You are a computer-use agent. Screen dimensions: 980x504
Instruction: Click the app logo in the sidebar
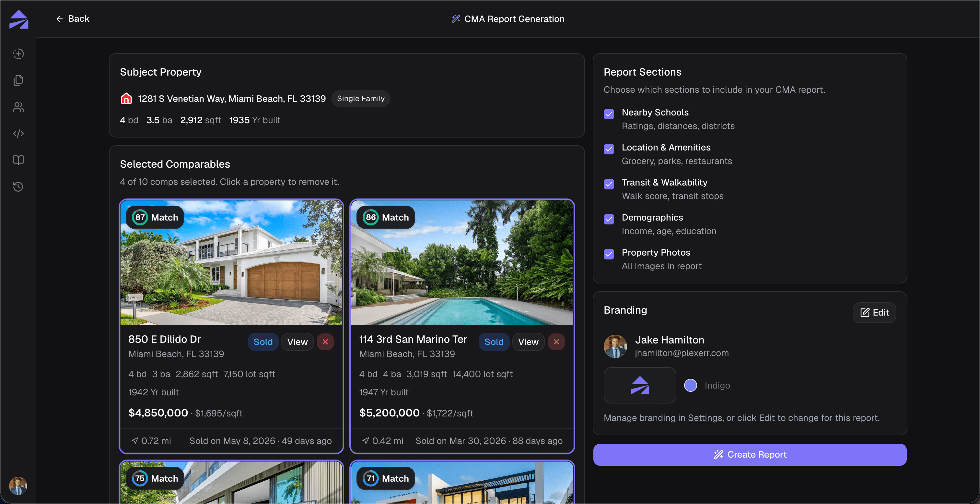19,19
